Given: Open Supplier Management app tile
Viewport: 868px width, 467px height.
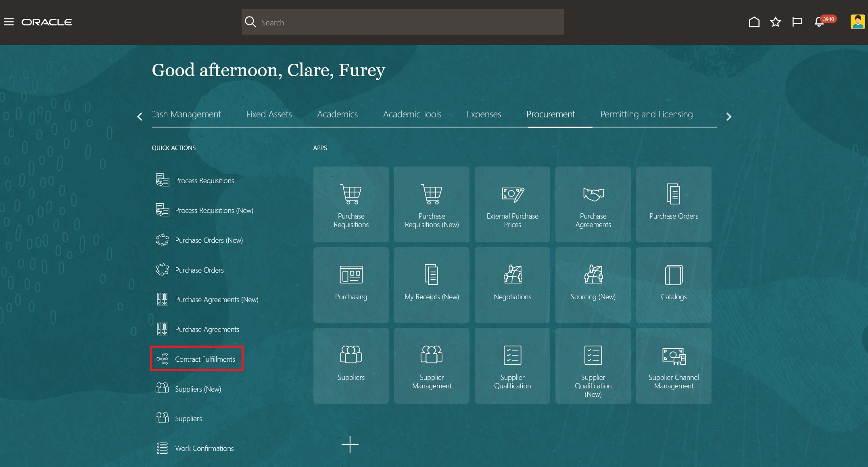Looking at the screenshot, I should (432, 366).
